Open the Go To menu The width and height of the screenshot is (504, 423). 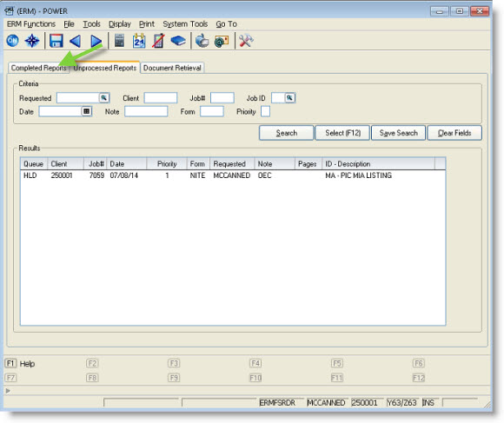point(226,24)
